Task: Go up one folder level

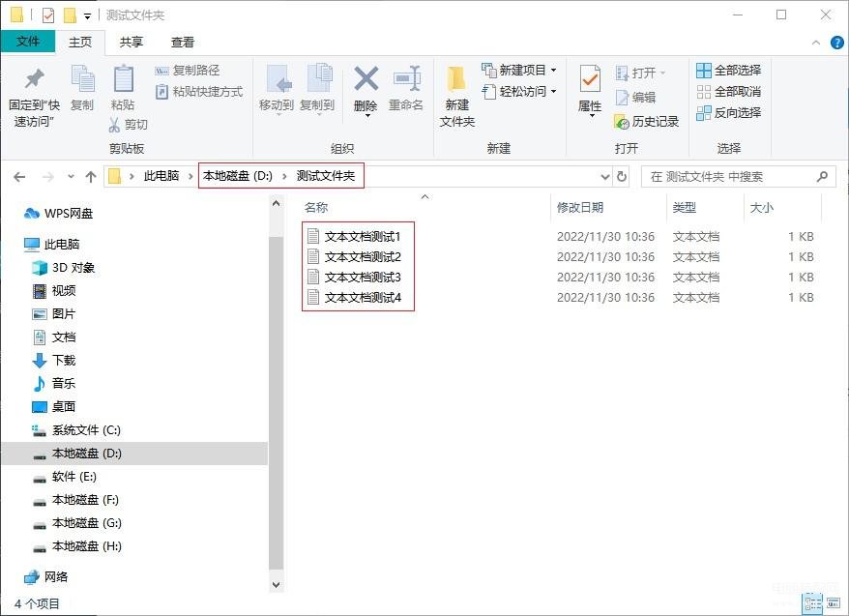Action: click(91, 176)
